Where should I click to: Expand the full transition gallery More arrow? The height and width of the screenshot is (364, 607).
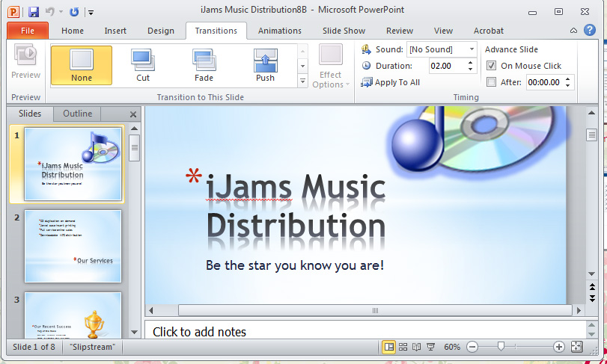pos(302,81)
